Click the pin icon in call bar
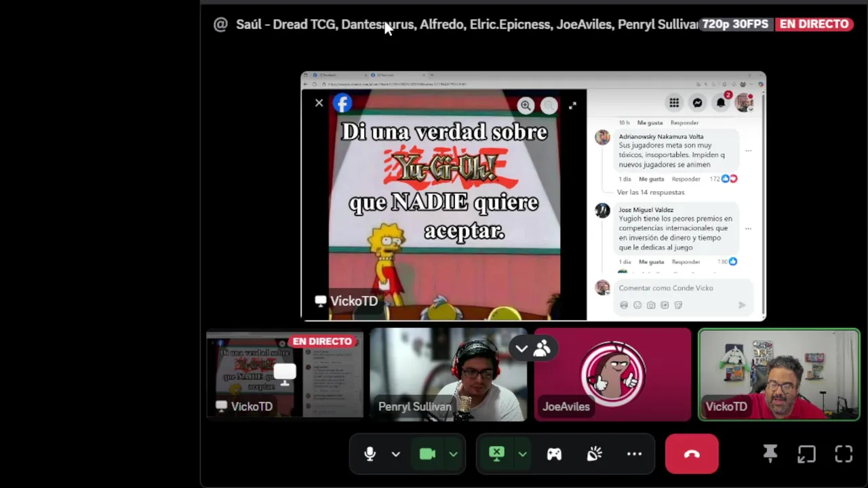 click(x=770, y=454)
